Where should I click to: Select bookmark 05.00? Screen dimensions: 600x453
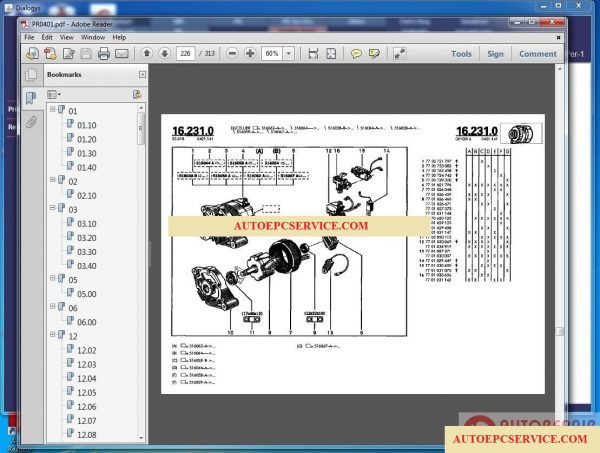click(x=86, y=294)
